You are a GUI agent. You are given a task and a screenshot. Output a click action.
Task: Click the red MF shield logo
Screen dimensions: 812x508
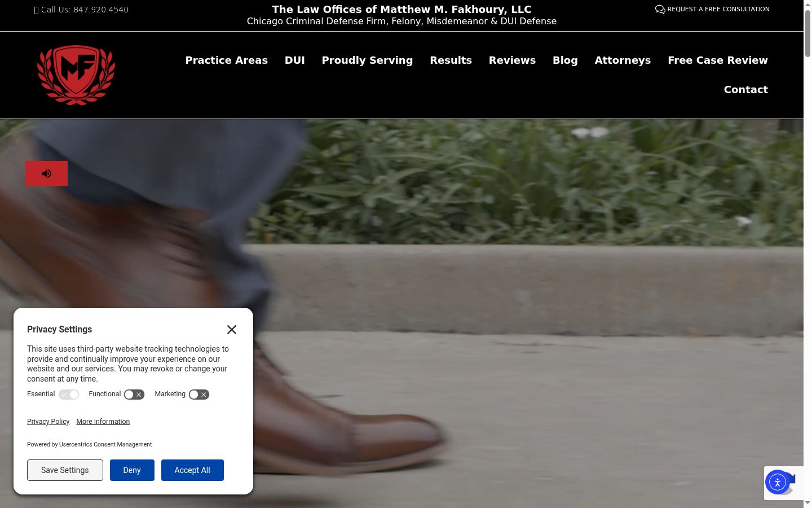tap(76, 75)
